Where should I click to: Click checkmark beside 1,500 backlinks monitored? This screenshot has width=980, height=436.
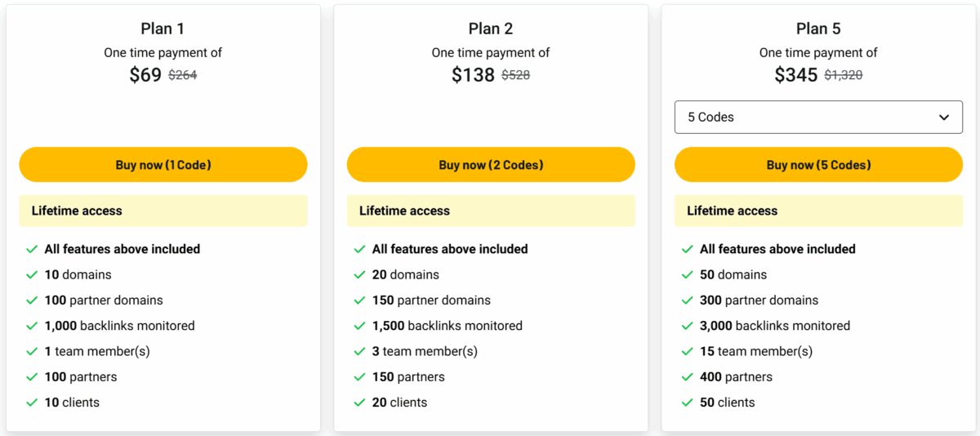pyautogui.click(x=359, y=326)
